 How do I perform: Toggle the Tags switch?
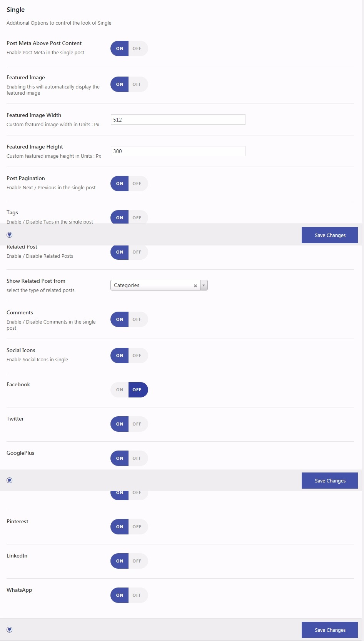click(129, 217)
